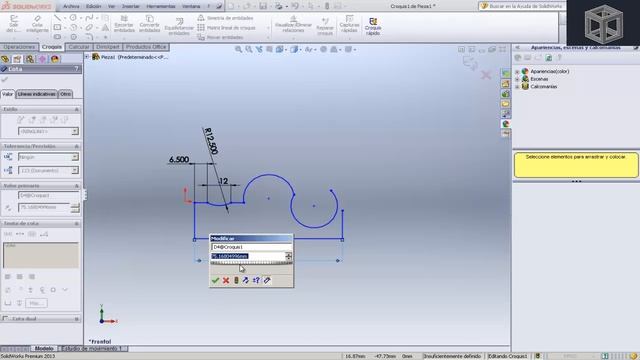This screenshot has width=640, height=360.
Task: Click the Print icon in top toolbar
Action: [x=279, y=6]
